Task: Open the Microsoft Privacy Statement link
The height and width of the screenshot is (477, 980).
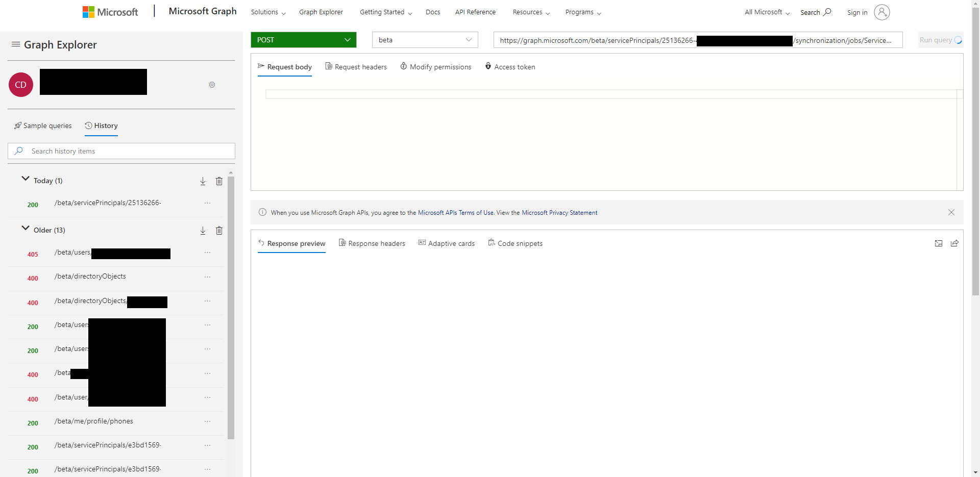Action: pyautogui.click(x=559, y=212)
